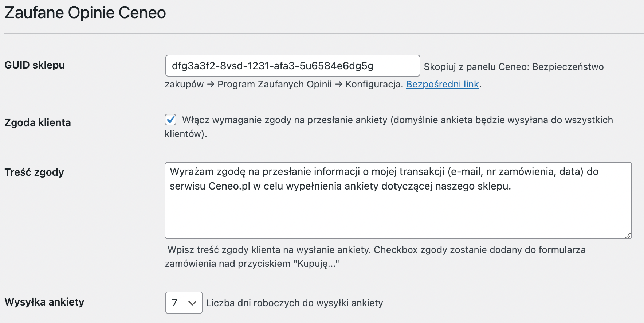Click 'Skopiuj z panelu Ceneo' help text
644x323 pixels.
(x=476, y=67)
